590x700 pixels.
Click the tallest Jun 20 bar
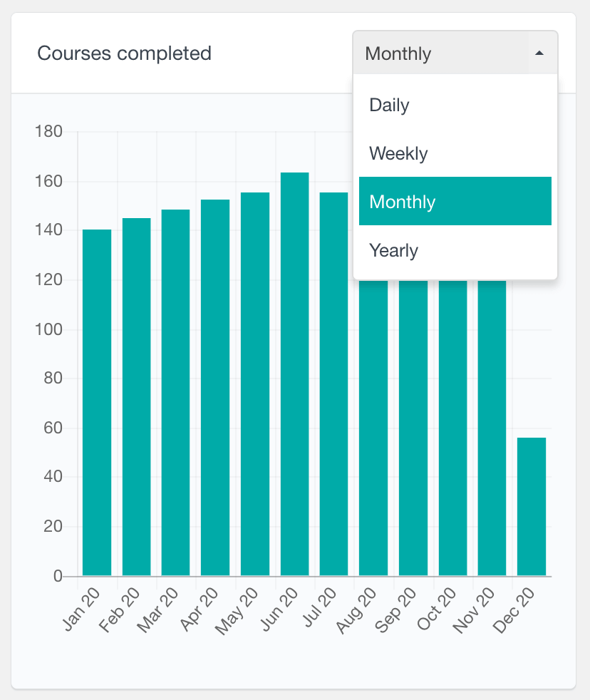294,374
